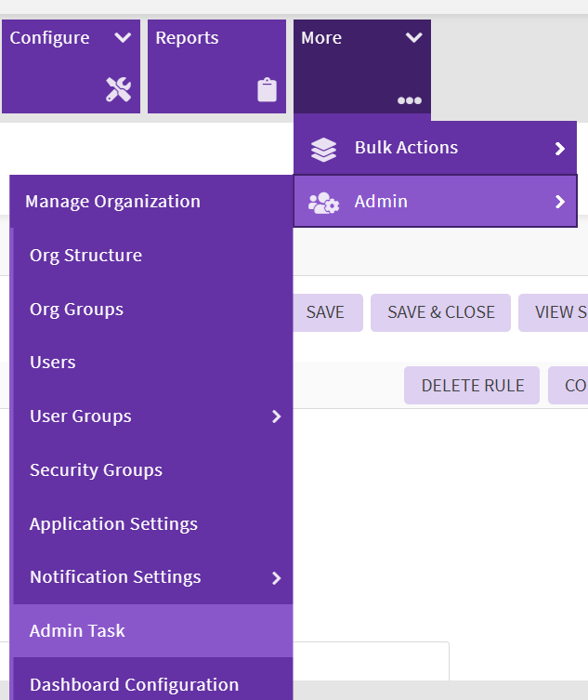
Task: Open Application Settings
Action: [x=113, y=524]
